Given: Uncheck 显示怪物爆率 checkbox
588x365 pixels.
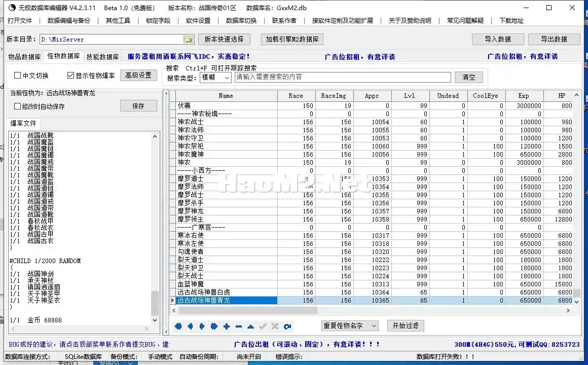Looking at the screenshot, I should pyautogui.click(x=70, y=76).
